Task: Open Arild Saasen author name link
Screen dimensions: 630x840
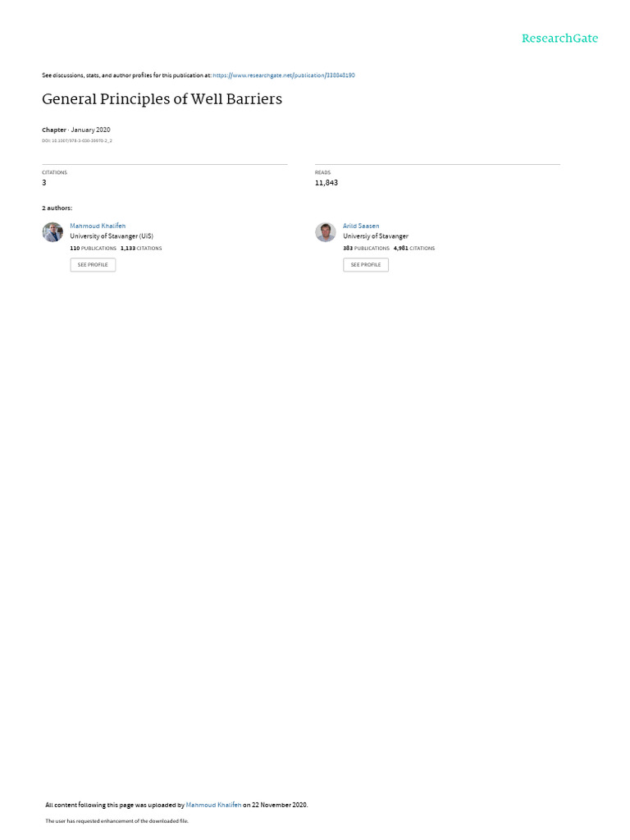Action: click(x=361, y=226)
